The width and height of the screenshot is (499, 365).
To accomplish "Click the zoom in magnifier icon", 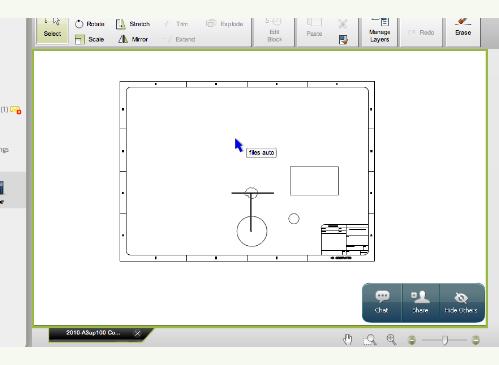I will pyautogui.click(x=391, y=339).
